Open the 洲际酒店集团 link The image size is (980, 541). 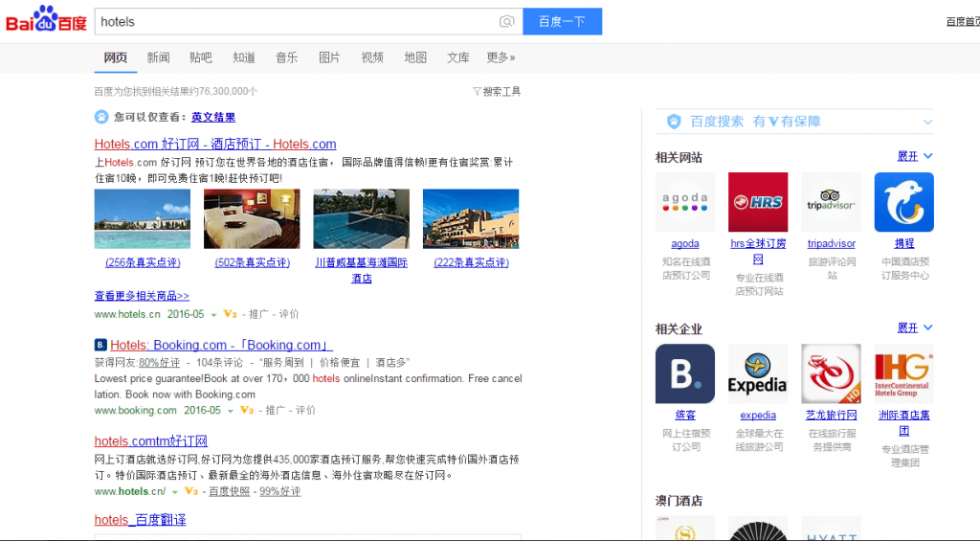[903, 422]
